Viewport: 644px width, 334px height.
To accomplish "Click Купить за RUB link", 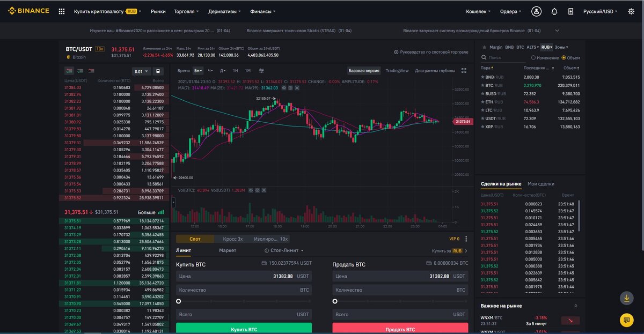I will click(x=450, y=250).
